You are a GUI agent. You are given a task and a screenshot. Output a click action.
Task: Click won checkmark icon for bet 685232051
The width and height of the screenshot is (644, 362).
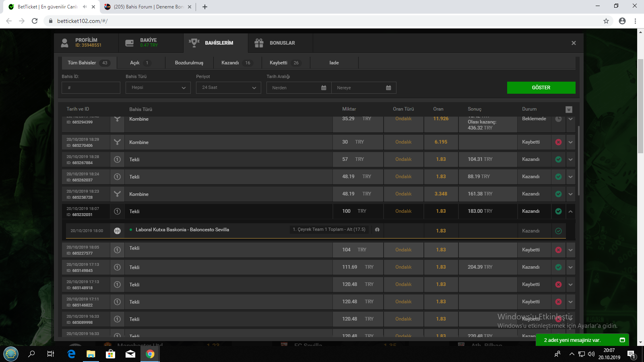(x=558, y=211)
